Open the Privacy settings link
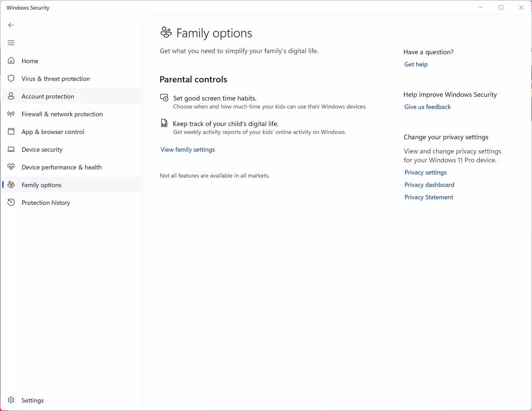Viewport: 532px width, 411px height. [426, 173]
